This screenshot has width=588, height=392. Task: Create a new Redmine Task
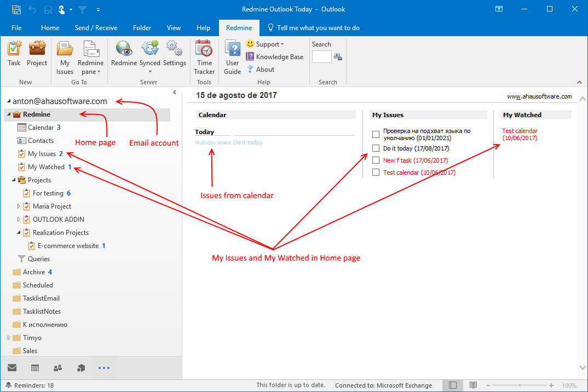pyautogui.click(x=14, y=54)
